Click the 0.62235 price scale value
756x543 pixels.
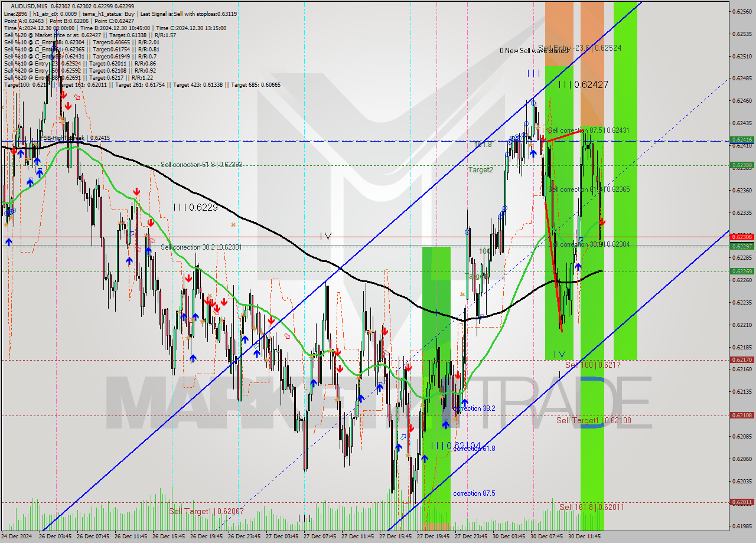742,302
